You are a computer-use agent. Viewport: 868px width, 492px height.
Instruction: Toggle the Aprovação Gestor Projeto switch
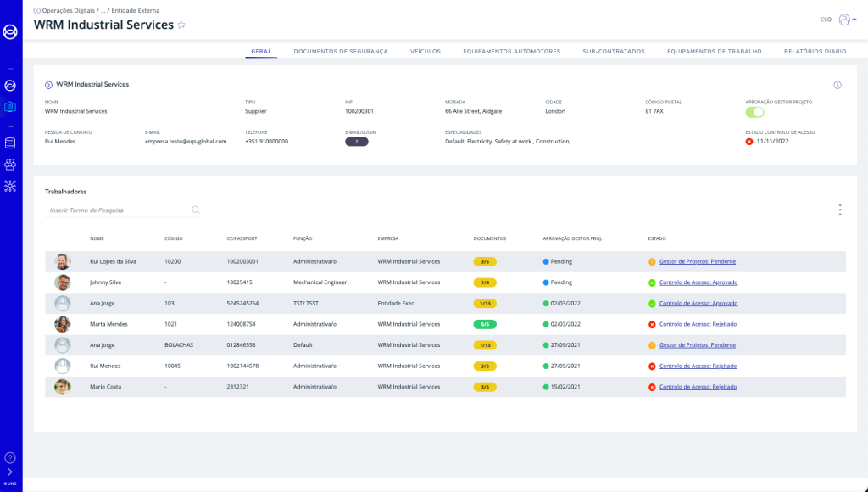point(754,112)
